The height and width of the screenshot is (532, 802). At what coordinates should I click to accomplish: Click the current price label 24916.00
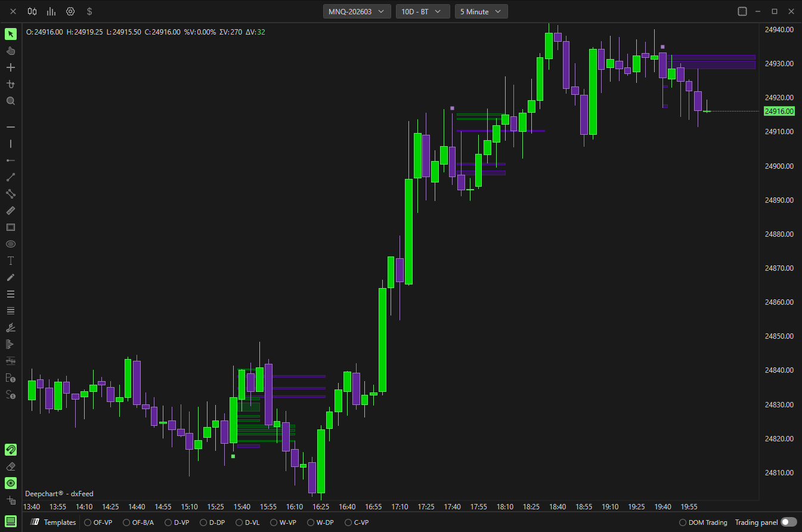[x=779, y=111]
